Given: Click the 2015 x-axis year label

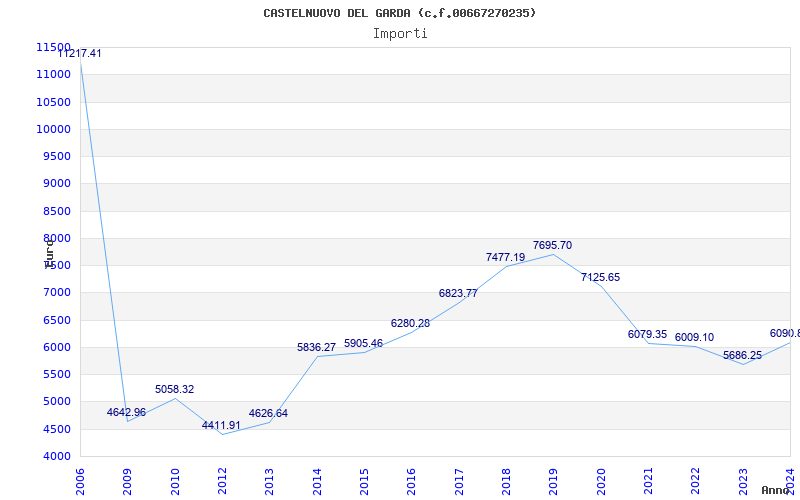Looking at the screenshot, I should [x=364, y=482].
